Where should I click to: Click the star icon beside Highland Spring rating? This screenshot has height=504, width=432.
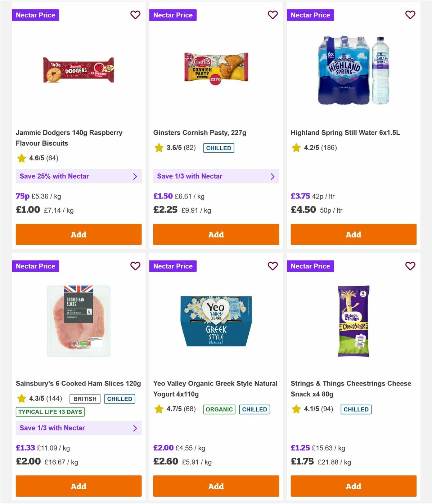coord(296,148)
